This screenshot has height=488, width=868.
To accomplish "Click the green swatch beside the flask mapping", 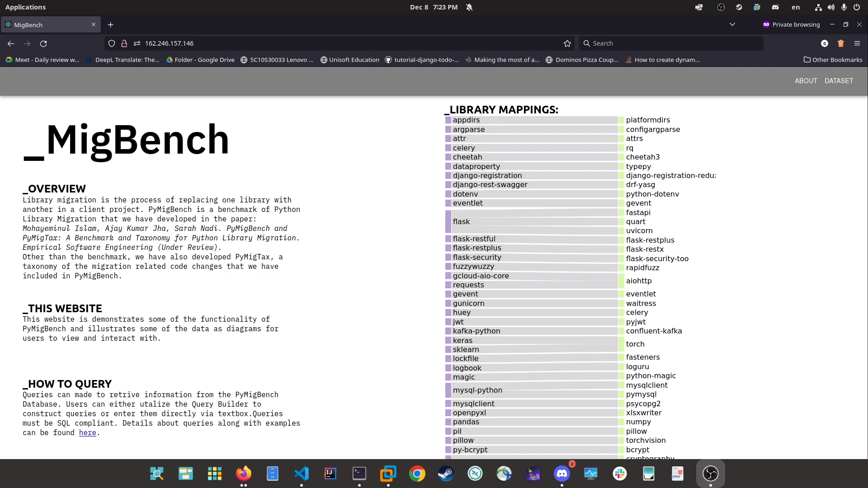I will point(622,221).
